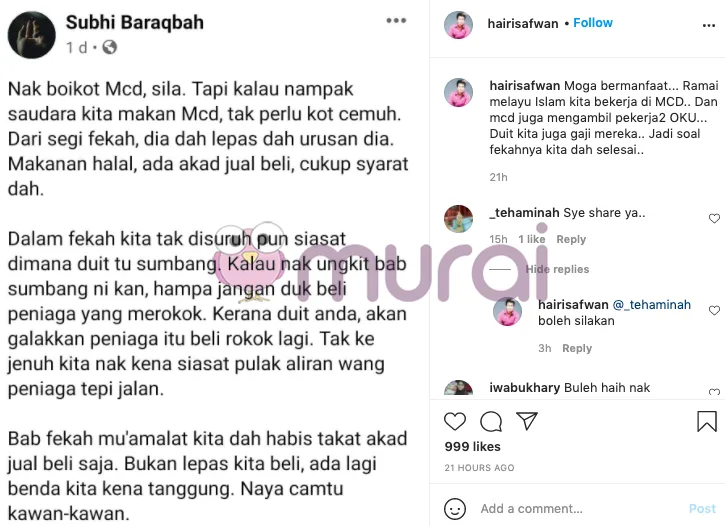This screenshot has height=526, width=725.
Task: Open hairisafwan header profile avatar
Action: tap(458, 25)
